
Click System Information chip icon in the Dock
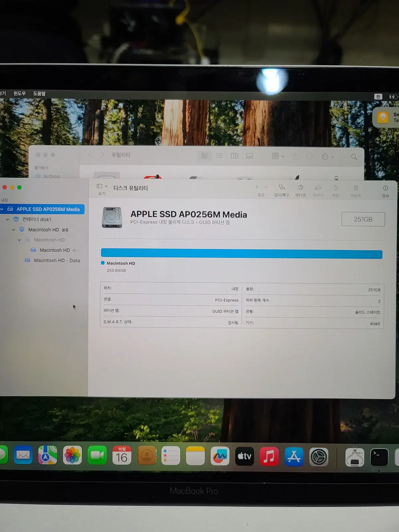coord(355,457)
